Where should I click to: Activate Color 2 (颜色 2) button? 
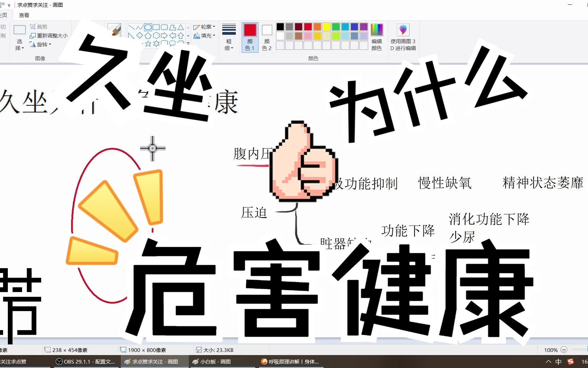point(267,37)
